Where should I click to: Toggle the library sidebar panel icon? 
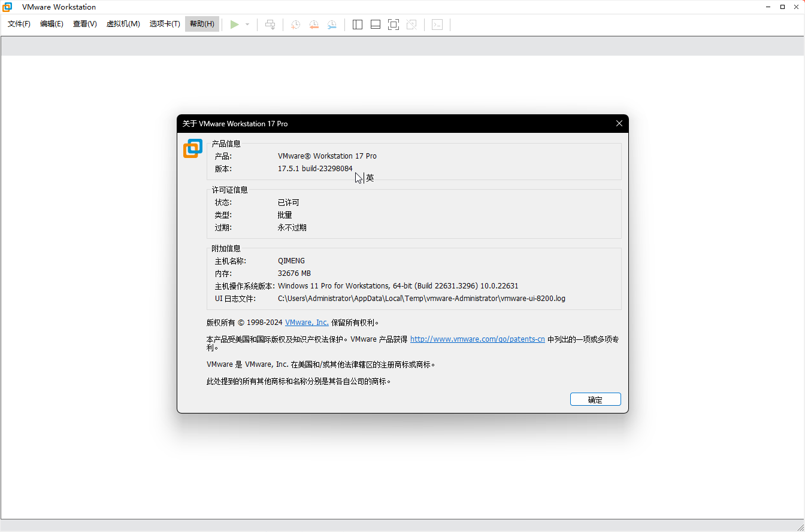point(358,25)
